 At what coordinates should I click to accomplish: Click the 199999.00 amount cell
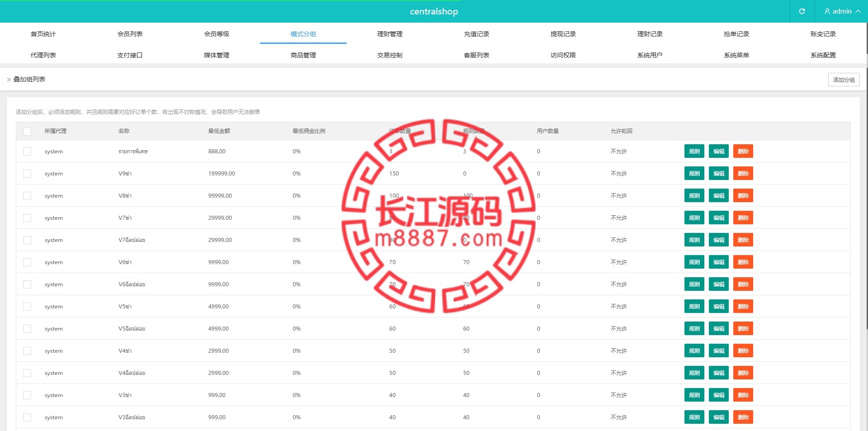(x=222, y=174)
